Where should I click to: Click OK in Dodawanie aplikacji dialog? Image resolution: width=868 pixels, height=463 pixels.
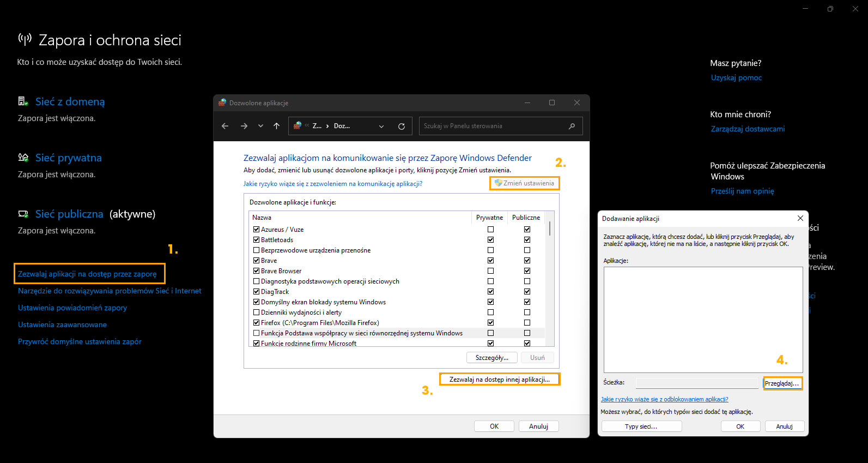[x=740, y=426]
